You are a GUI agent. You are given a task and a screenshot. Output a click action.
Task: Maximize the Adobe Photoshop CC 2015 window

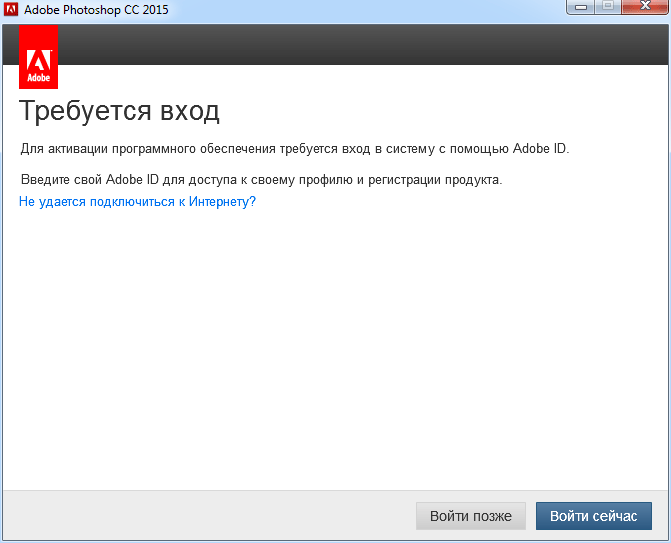pyautogui.click(x=608, y=6)
